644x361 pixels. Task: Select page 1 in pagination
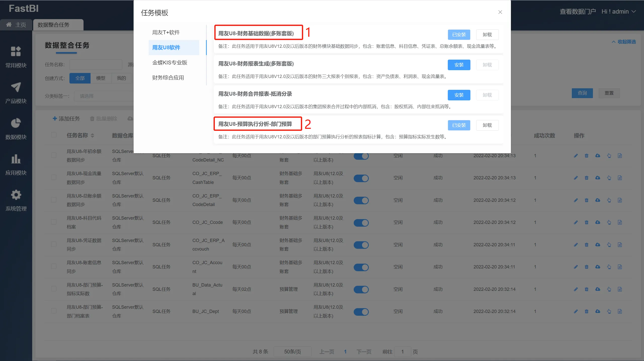(345, 352)
